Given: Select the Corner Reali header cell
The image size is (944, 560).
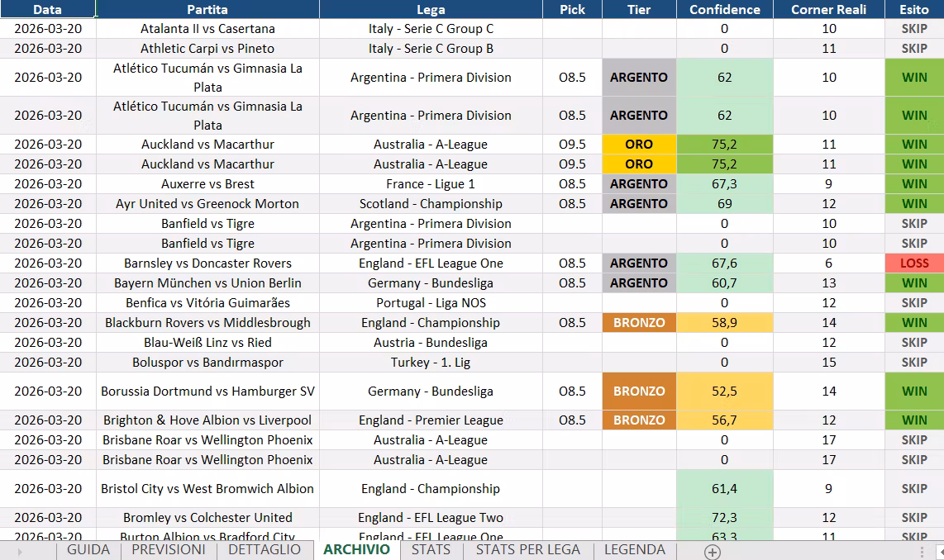Looking at the screenshot, I should click(829, 9).
